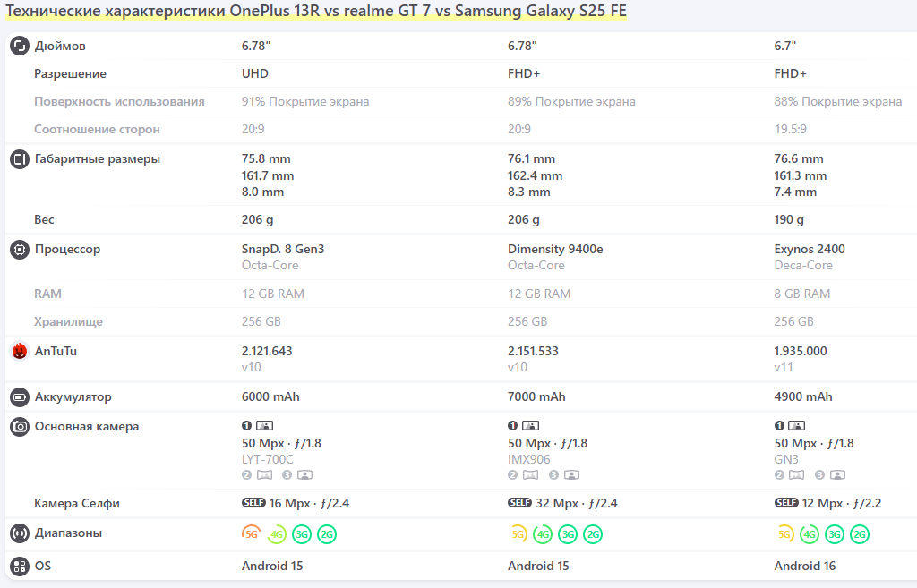This screenshot has height=588, width=917.
Task: Click the OS grid icon
Action: tap(20, 567)
